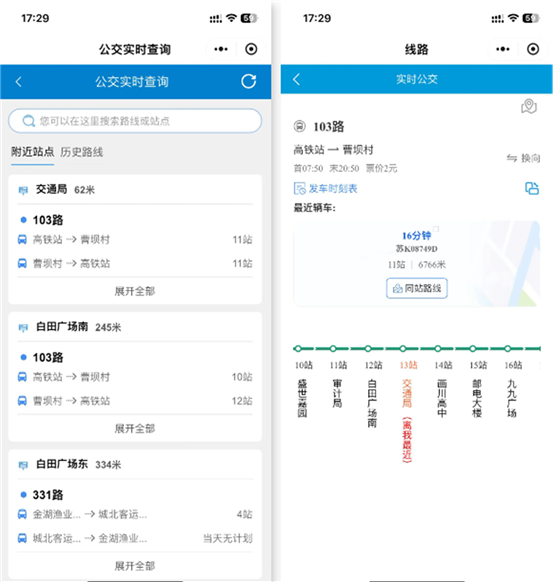Go back from 公交实时查询 page
The height and width of the screenshot is (582, 553).
click(19, 82)
